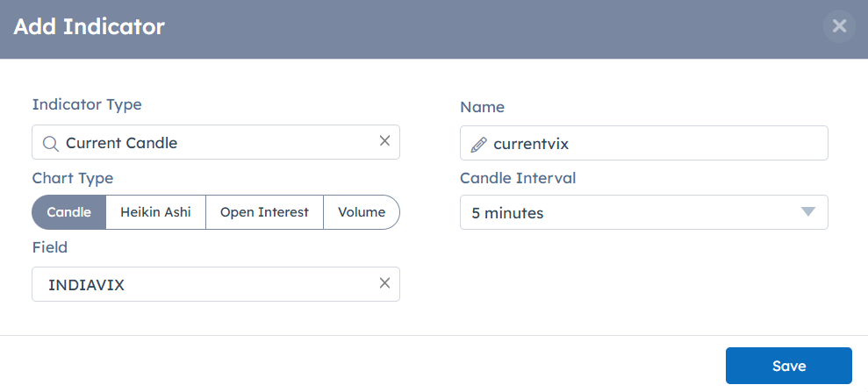868x392 pixels.
Task: Click the magnifier search icon in Indicator Type
Action: click(51, 143)
